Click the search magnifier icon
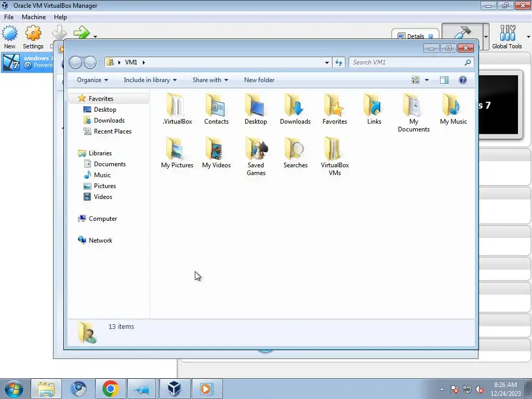This screenshot has width=532, height=399. click(468, 62)
